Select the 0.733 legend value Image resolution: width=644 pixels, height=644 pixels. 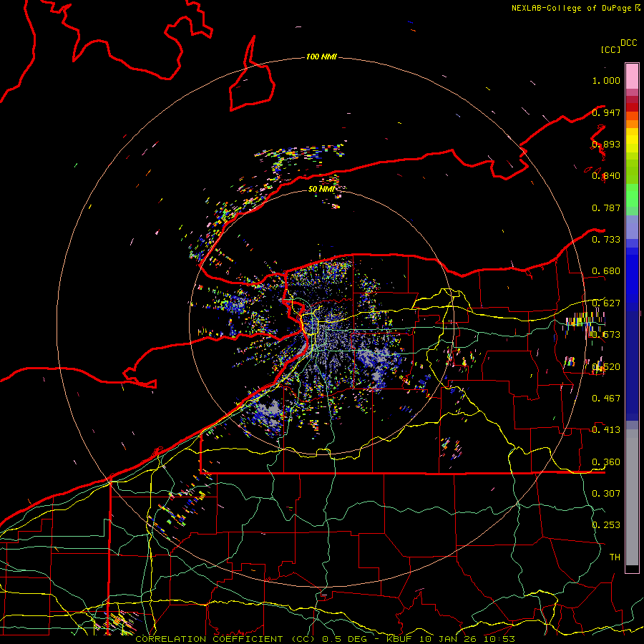606,240
